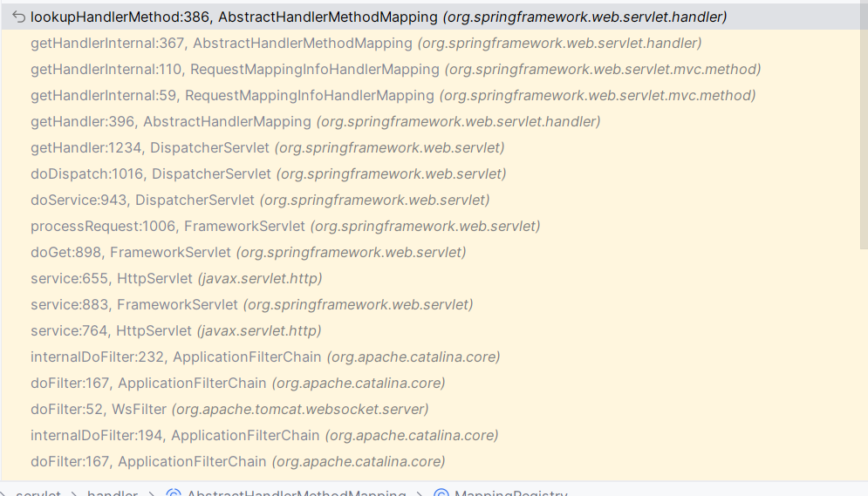The image size is (868, 496).
Task: Expand chevron between servlet and handler
Action: (74, 493)
